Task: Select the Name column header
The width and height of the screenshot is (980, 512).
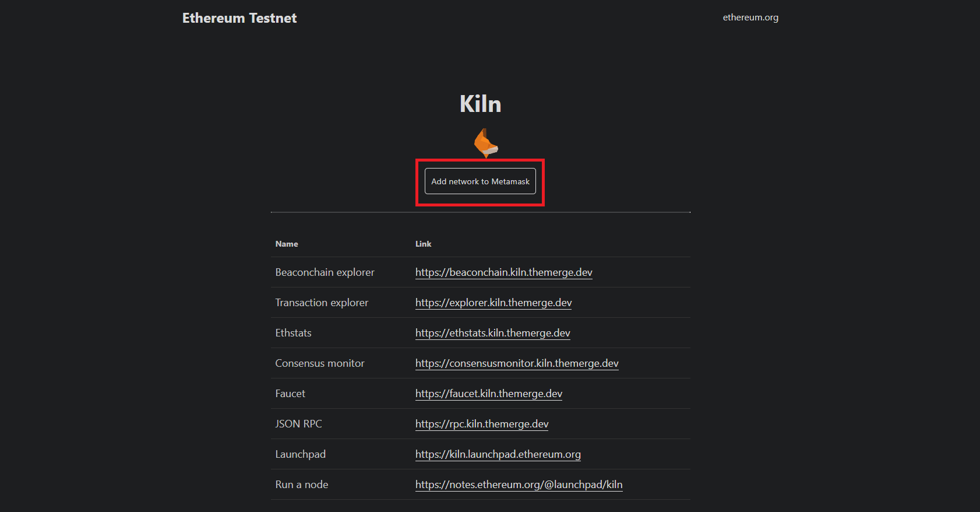Action: point(287,244)
